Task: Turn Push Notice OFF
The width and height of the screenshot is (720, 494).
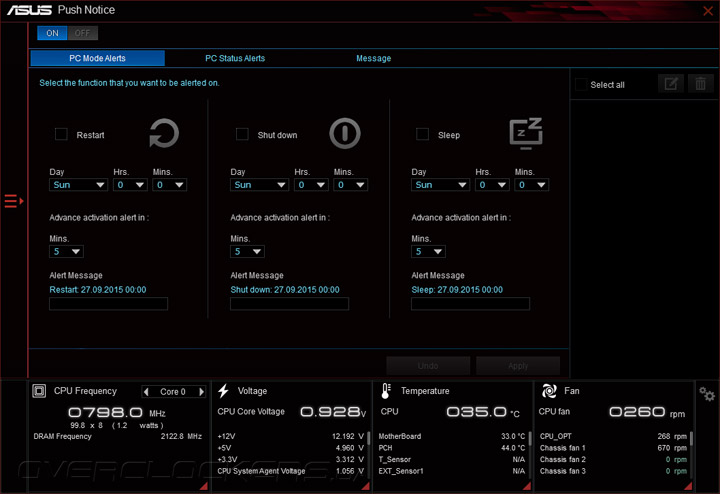Action: (82, 33)
